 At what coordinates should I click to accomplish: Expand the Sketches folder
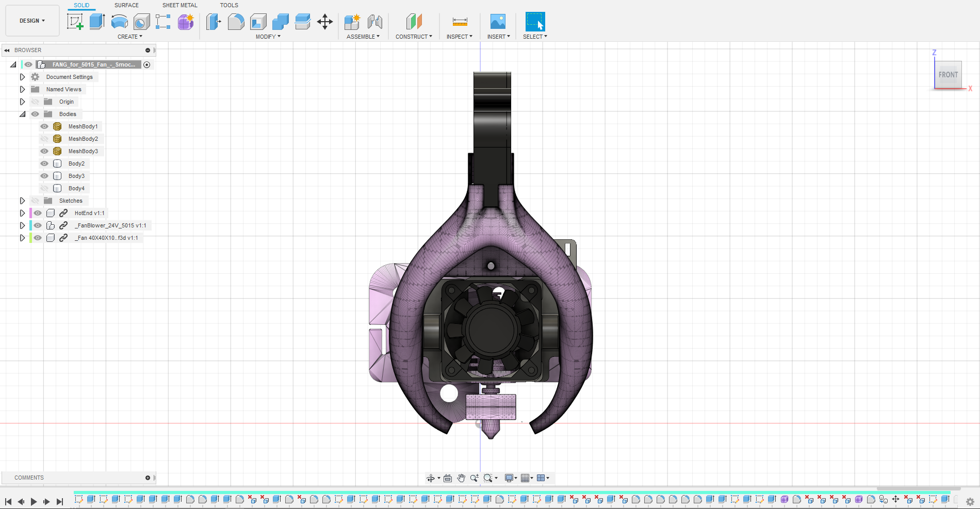(x=22, y=201)
